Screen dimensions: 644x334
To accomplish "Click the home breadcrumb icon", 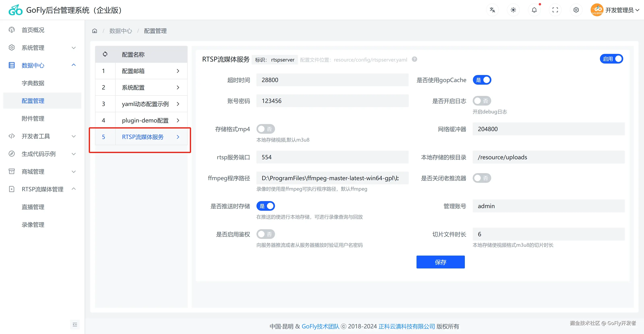I will coord(94,31).
